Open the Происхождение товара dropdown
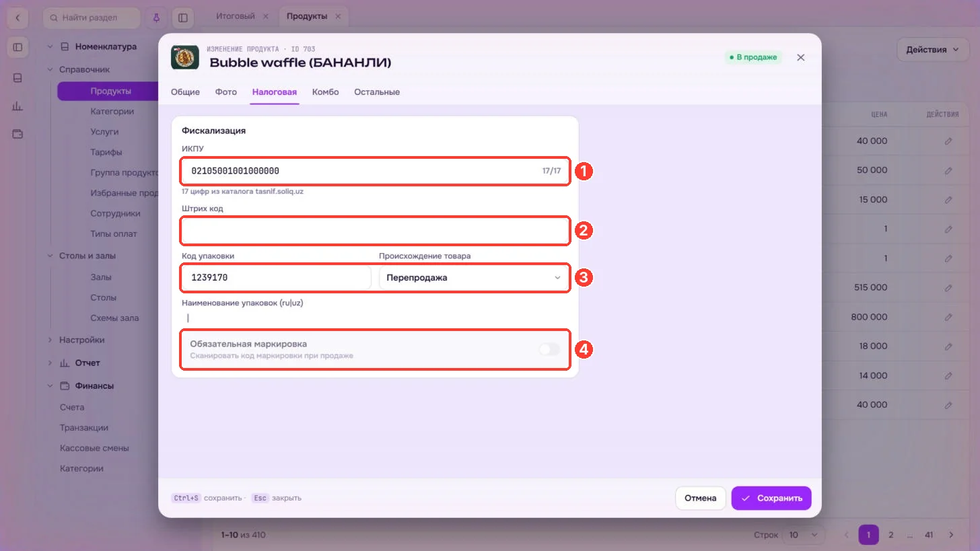Screen dimensions: 980x551 click(474, 278)
